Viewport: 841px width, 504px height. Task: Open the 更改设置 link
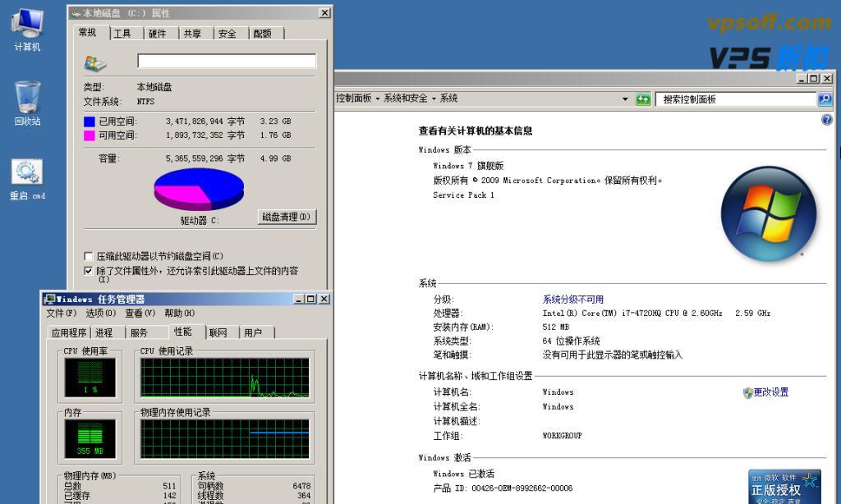(770, 392)
